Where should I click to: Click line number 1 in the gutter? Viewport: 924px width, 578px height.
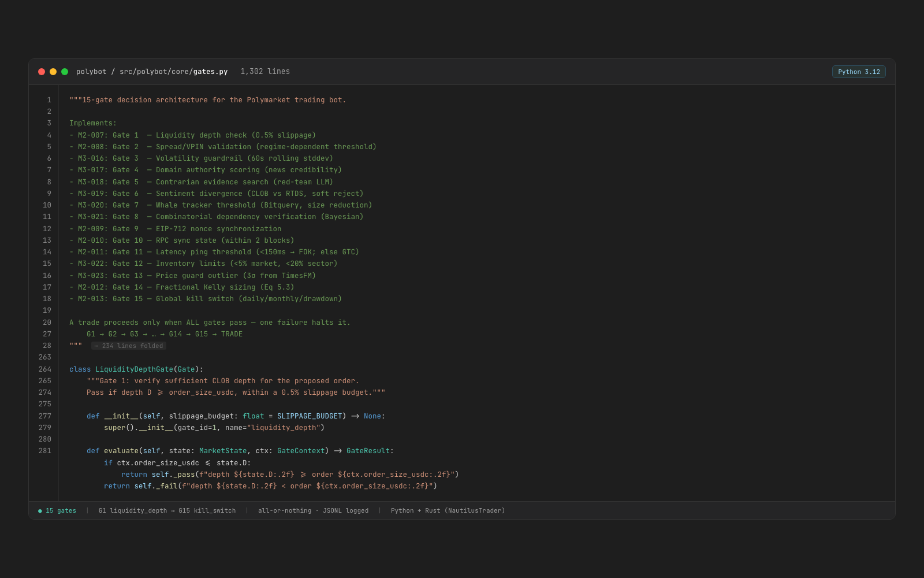tap(49, 100)
